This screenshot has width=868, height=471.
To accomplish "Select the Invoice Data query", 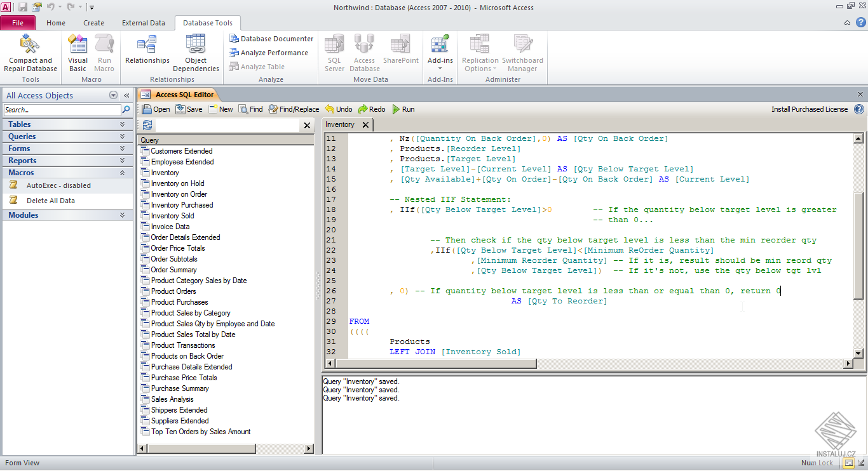I will [x=170, y=227].
